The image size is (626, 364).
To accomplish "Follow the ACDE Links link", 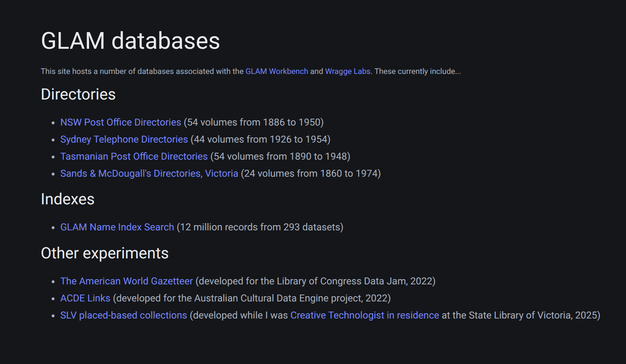I will coord(85,298).
